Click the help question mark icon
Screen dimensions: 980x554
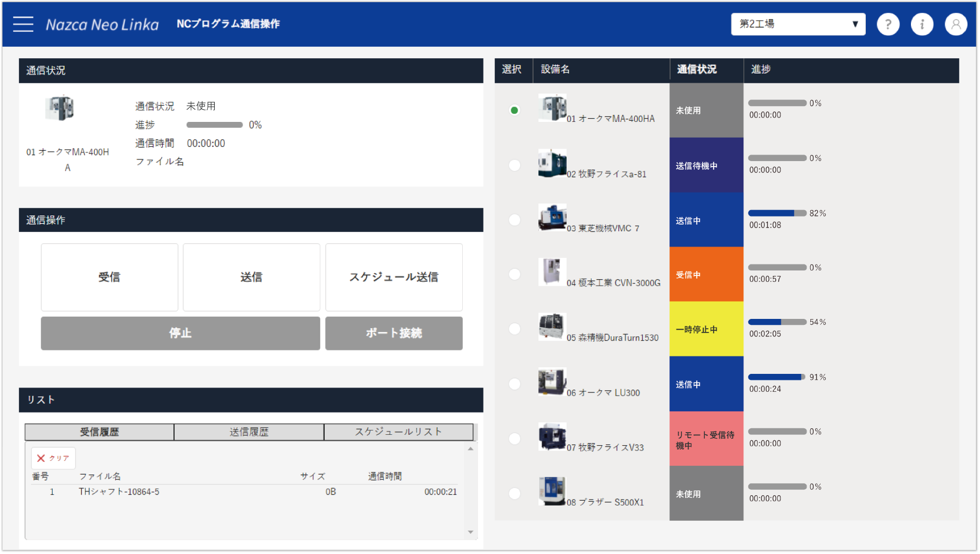coord(888,24)
